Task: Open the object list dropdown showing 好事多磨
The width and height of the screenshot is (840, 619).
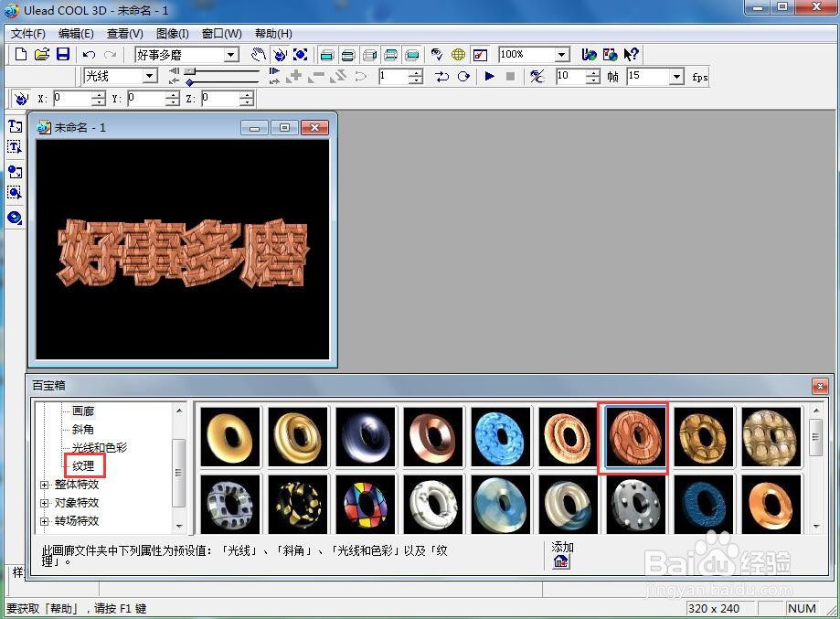Action: pyautogui.click(x=231, y=55)
